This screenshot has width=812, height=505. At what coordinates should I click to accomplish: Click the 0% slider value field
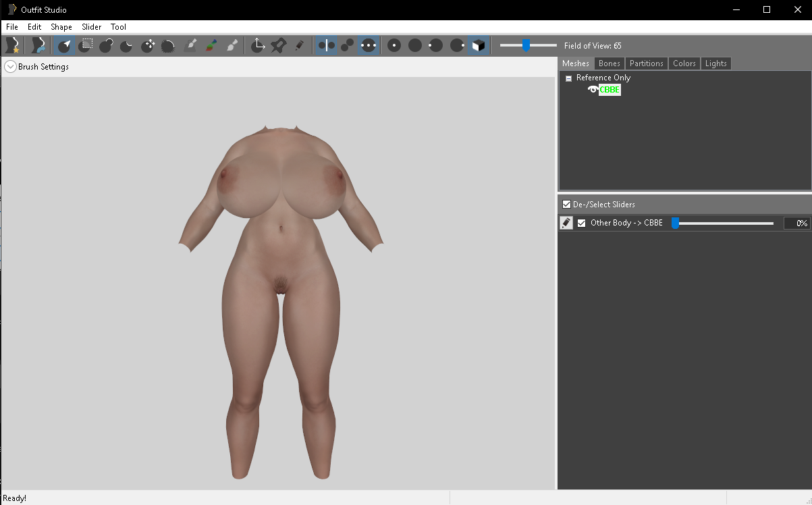pyautogui.click(x=796, y=223)
